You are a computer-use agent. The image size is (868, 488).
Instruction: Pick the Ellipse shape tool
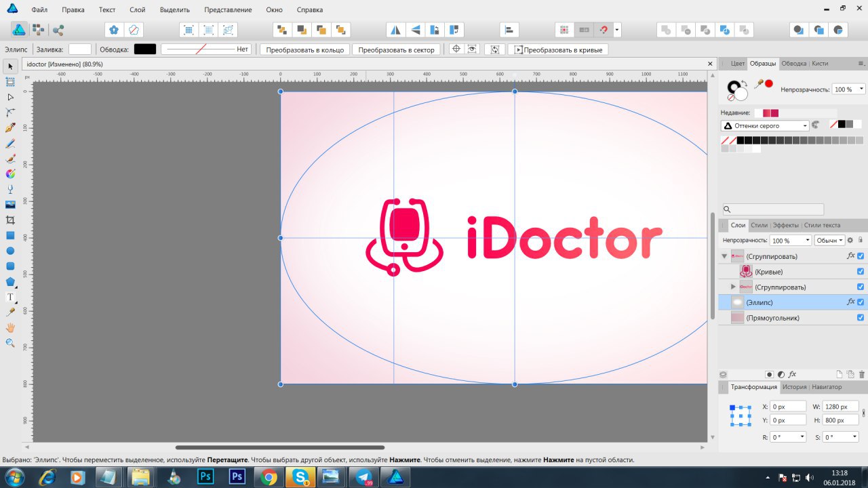10,251
